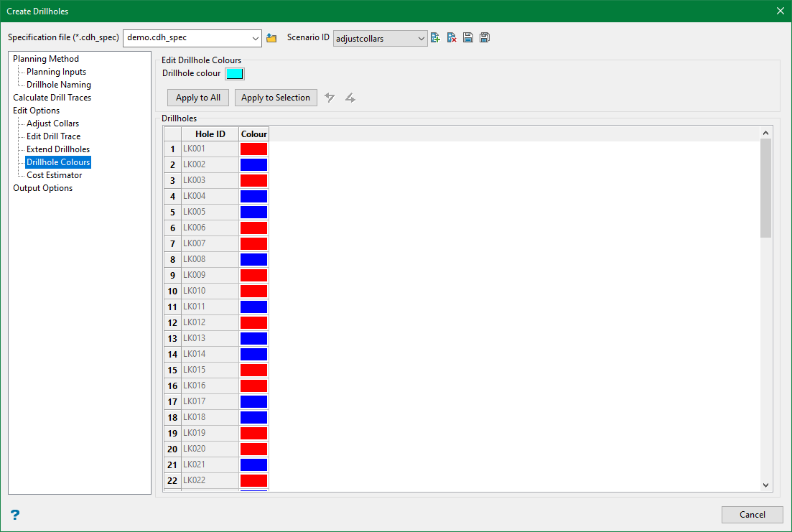Close the Create Drillholes dialog
The image size is (792, 532).
pos(780,11)
